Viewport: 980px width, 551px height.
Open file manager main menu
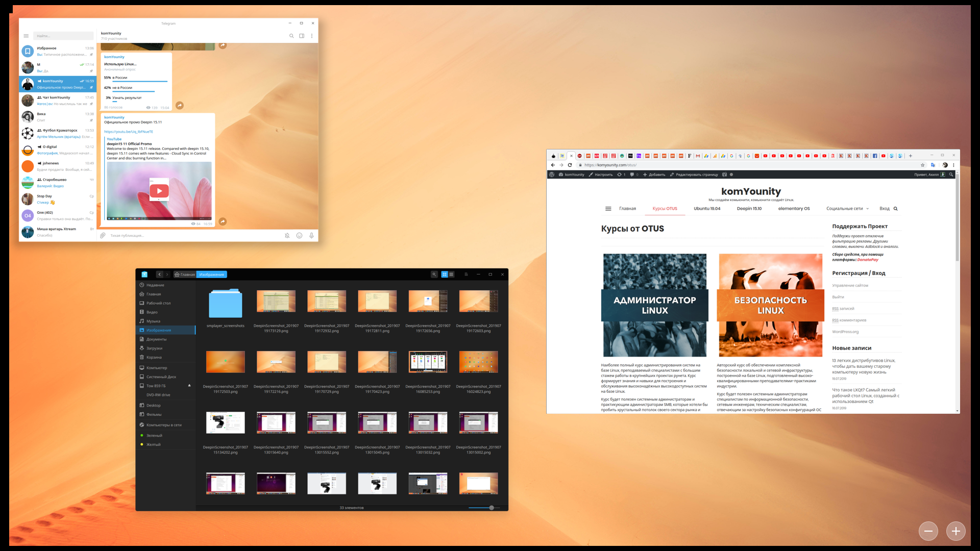tap(466, 274)
